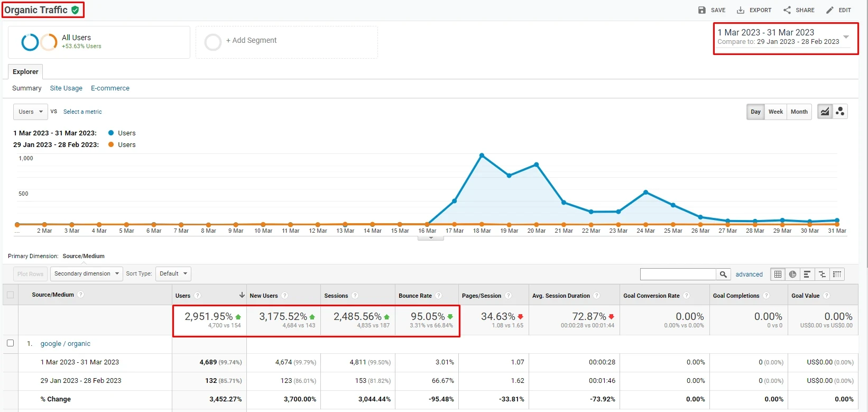Show help for the Bounce Rate column

pyautogui.click(x=439, y=296)
